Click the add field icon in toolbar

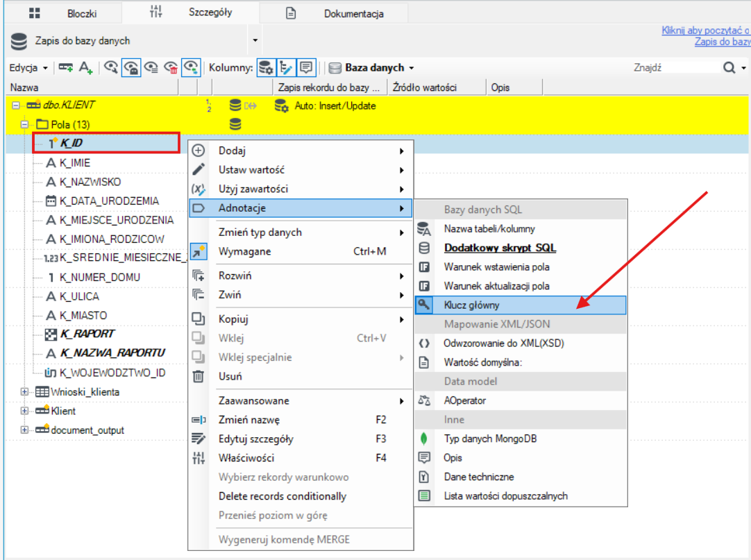[66, 67]
